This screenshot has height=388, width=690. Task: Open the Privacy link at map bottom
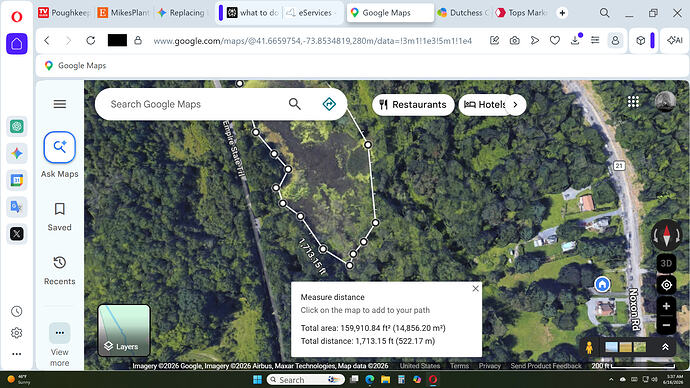pos(489,366)
